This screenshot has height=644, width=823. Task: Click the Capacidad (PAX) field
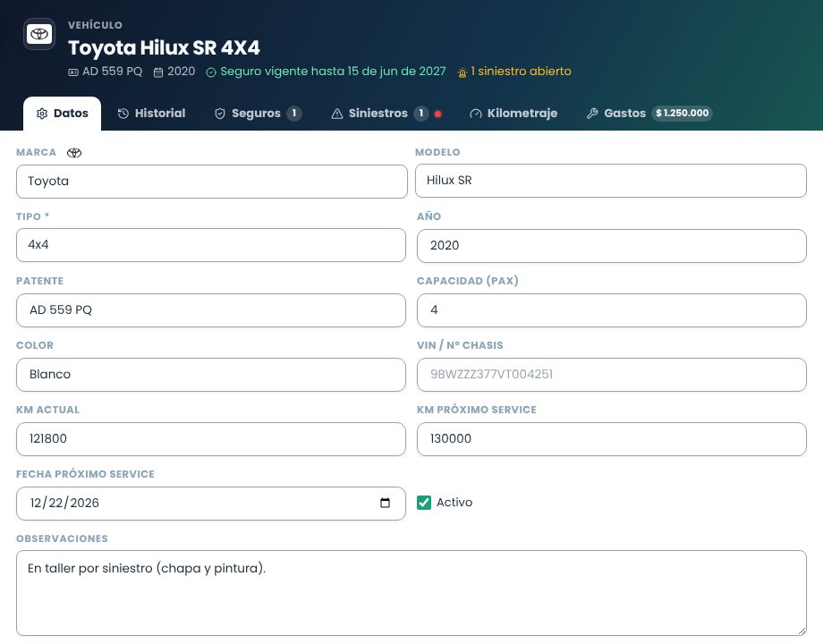[612, 310]
